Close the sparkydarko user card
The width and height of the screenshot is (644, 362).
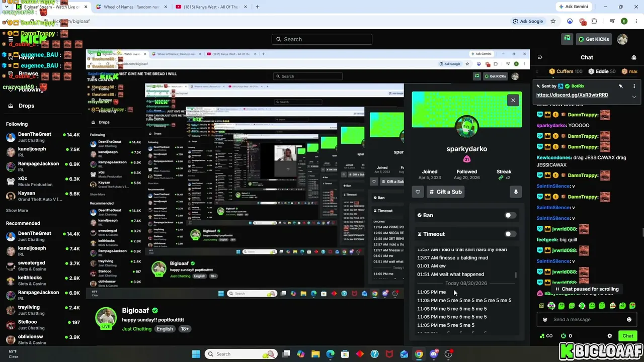pos(513,100)
